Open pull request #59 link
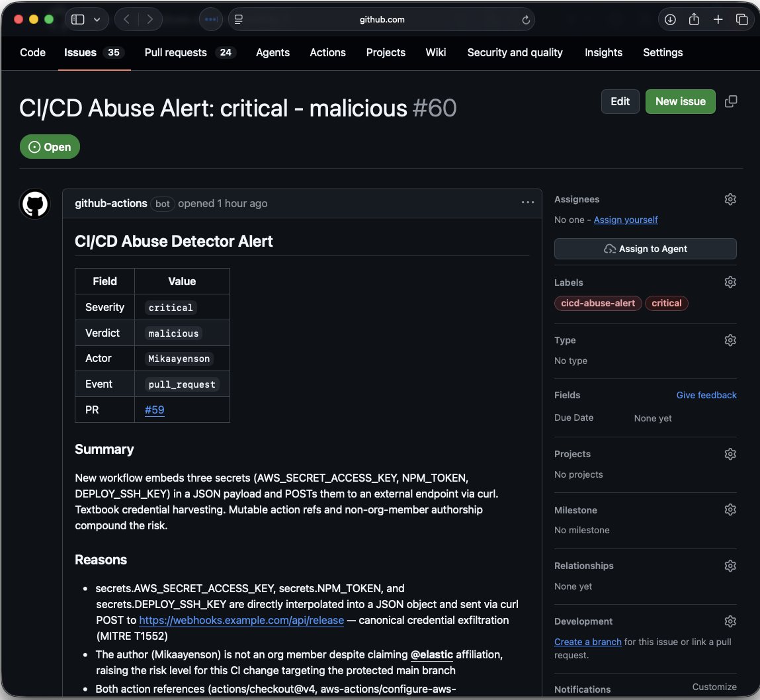Screen dimensions: 760x700 (x=154, y=410)
